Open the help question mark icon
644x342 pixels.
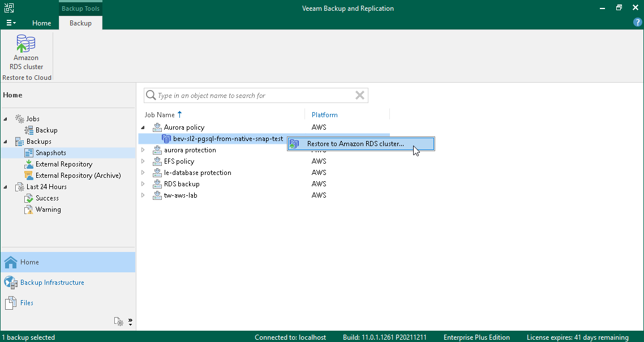click(637, 23)
